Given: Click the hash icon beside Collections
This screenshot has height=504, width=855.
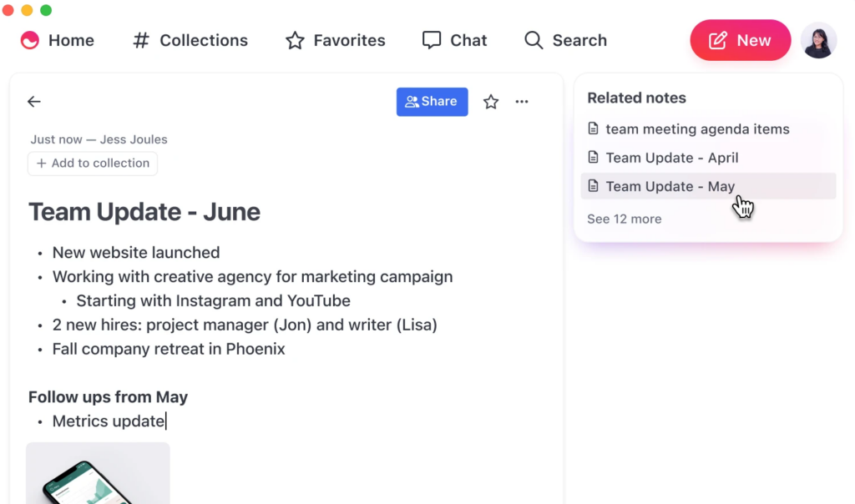Looking at the screenshot, I should [141, 40].
